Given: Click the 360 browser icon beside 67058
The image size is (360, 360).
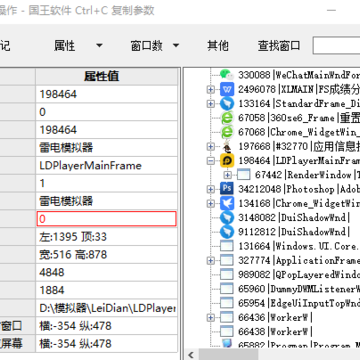Looking at the screenshot, I should click(x=227, y=118).
